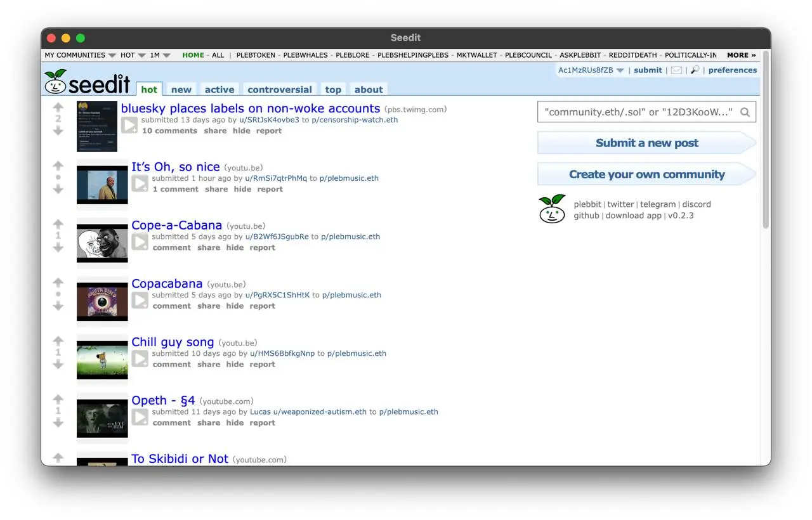This screenshot has width=812, height=520.
Task: Upvote the 'It's Oh, so nice' post
Action: pos(58,166)
